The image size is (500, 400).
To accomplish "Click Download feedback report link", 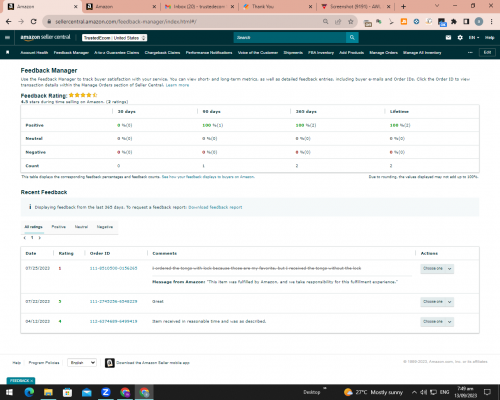I will 215,207.
